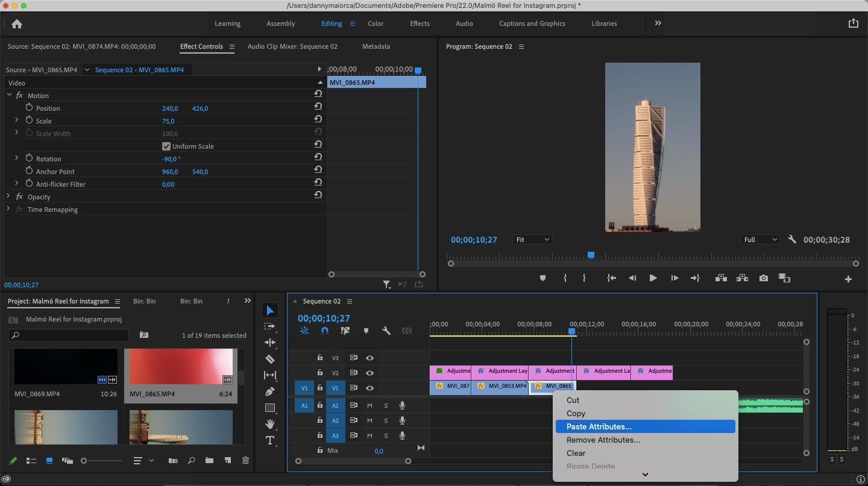This screenshot has height=486, width=868.
Task: Select the Razor tool in the toolbar
Action: pyautogui.click(x=270, y=359)
